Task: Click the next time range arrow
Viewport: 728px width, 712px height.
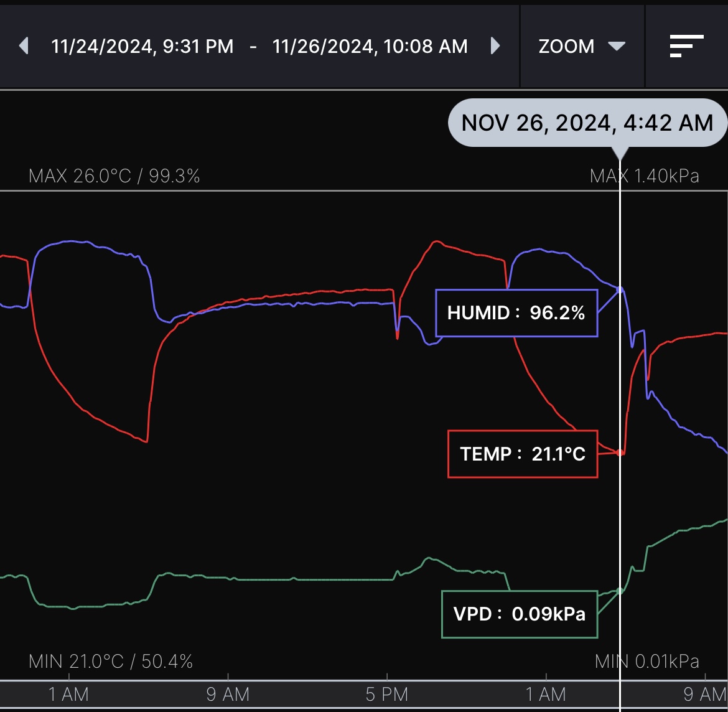Action: point(495,46)
